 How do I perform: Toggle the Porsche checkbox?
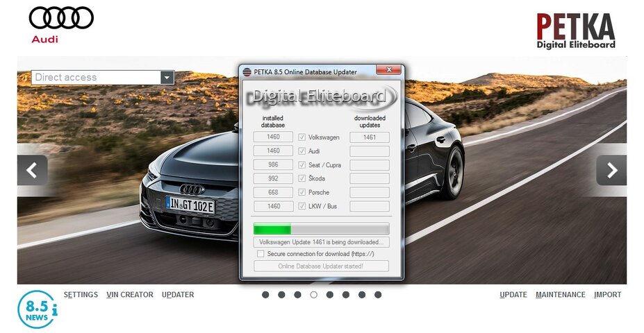click(302, 192)
